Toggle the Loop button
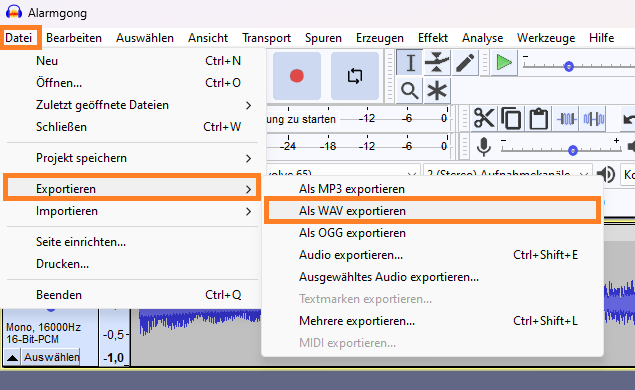635x390 pixels. click(x=355, y=76)
